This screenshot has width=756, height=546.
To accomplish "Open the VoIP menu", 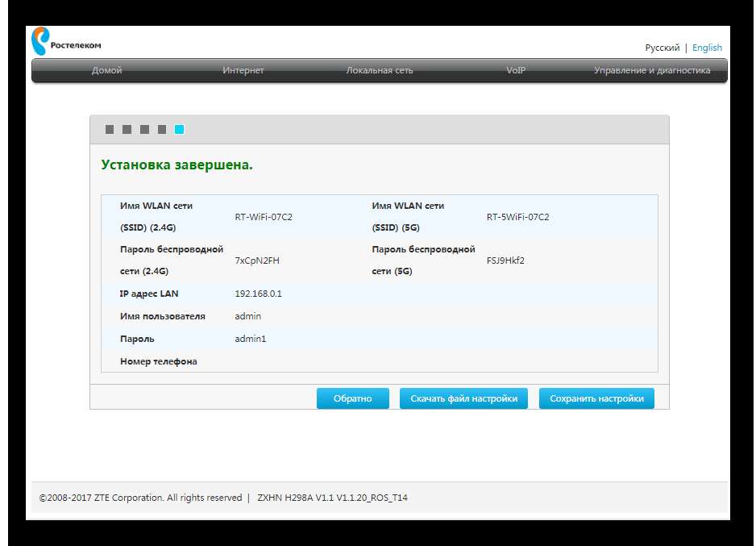I will [x=516, y=70].
